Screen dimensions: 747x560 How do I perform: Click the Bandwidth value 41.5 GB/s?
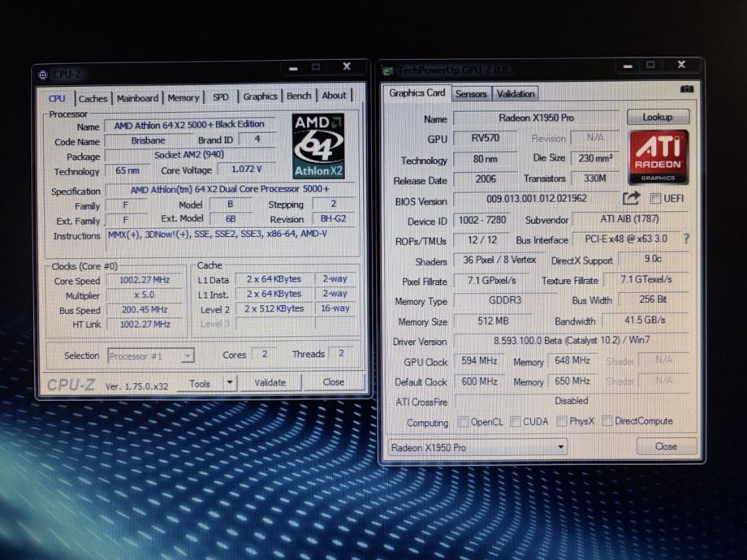[645, 320]
